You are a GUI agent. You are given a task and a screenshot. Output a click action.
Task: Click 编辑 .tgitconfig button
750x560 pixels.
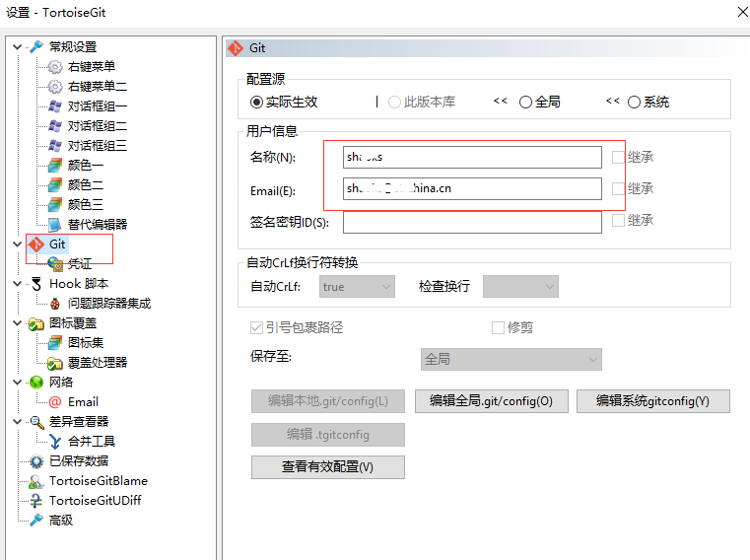click(x=328, y=435)
